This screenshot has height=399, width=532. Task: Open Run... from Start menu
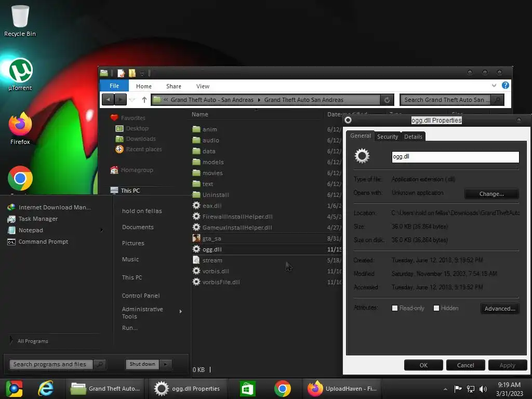click(x=129, y=328)
